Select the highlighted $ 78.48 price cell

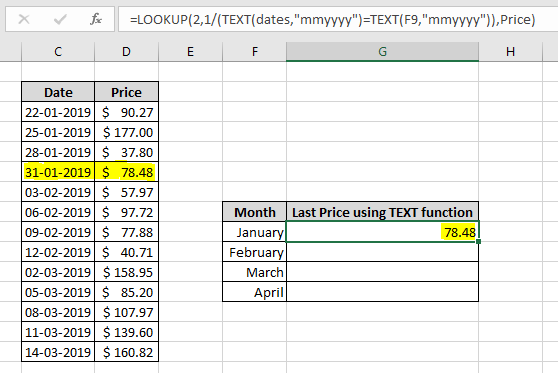click(126, 172)
